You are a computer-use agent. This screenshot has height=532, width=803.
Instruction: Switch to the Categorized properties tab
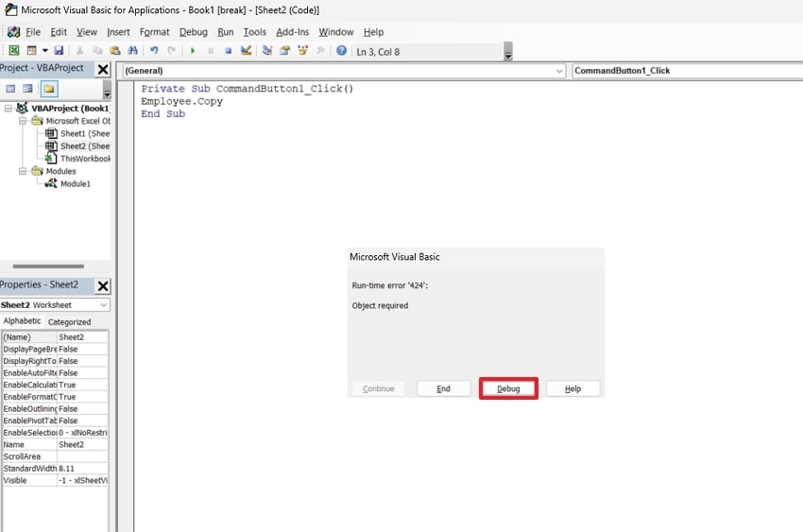[x=69, y=322]
